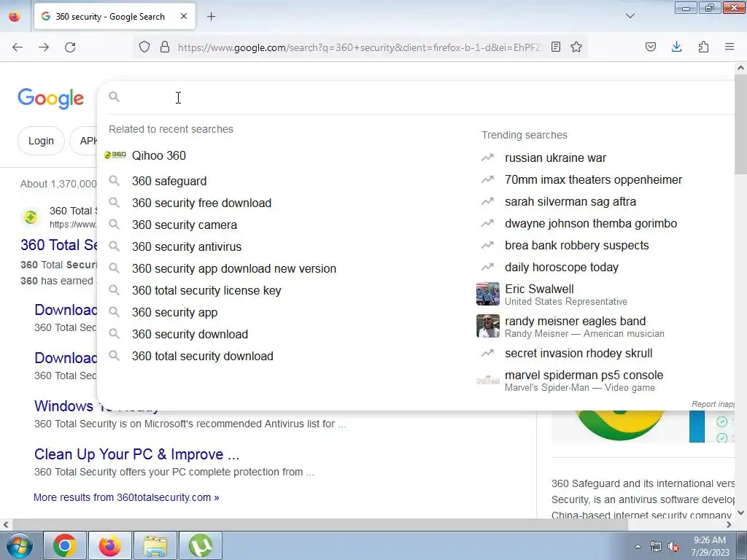
Task: Click the 360 Total Security site favicon
Action: click(x=31, y=217)
